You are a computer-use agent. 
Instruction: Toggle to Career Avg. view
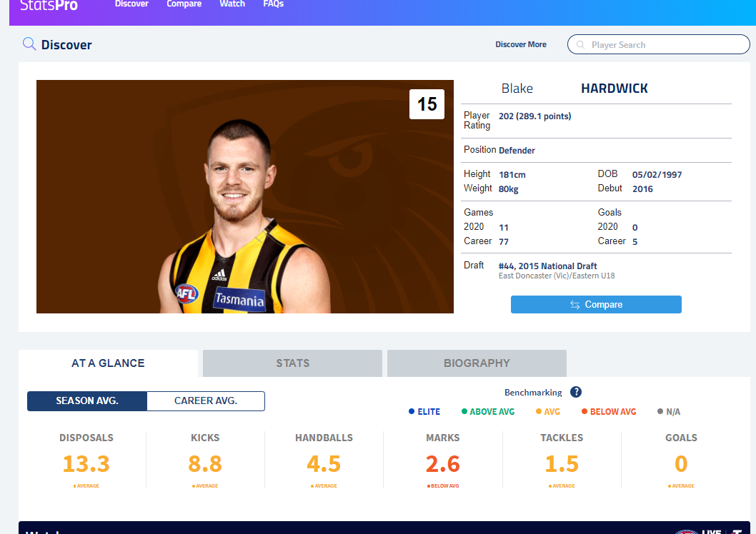tap(206, 401)
